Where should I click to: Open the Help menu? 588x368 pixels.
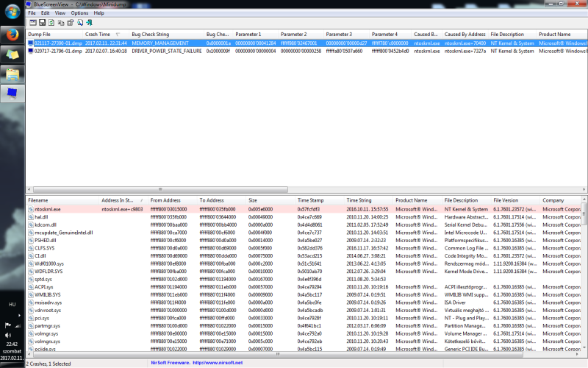(98, 13)
